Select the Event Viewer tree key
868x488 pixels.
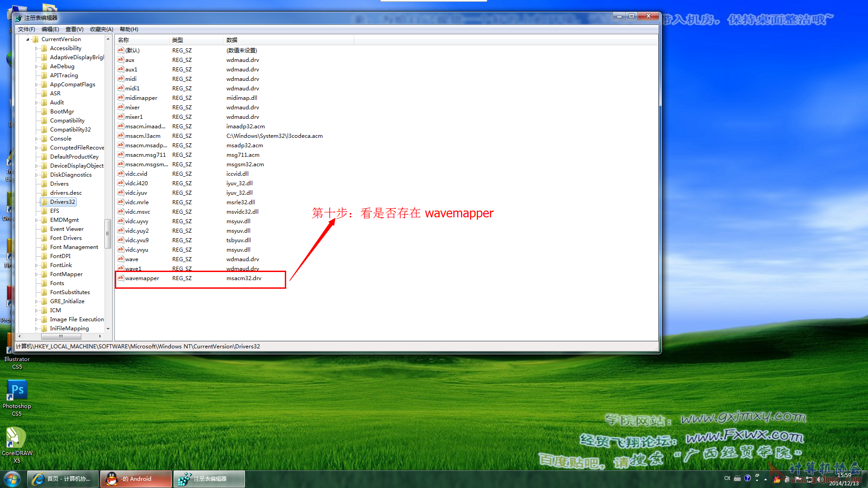point(67,229)
